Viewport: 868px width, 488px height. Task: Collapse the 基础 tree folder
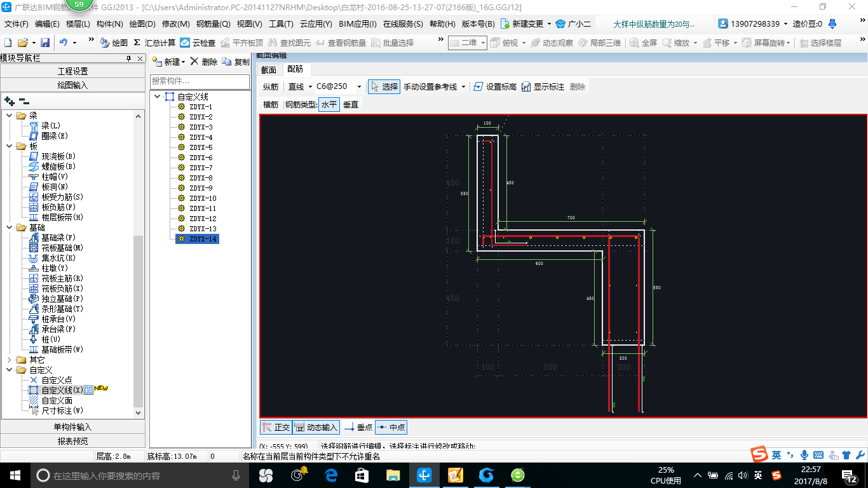click(x=10, y=227)
